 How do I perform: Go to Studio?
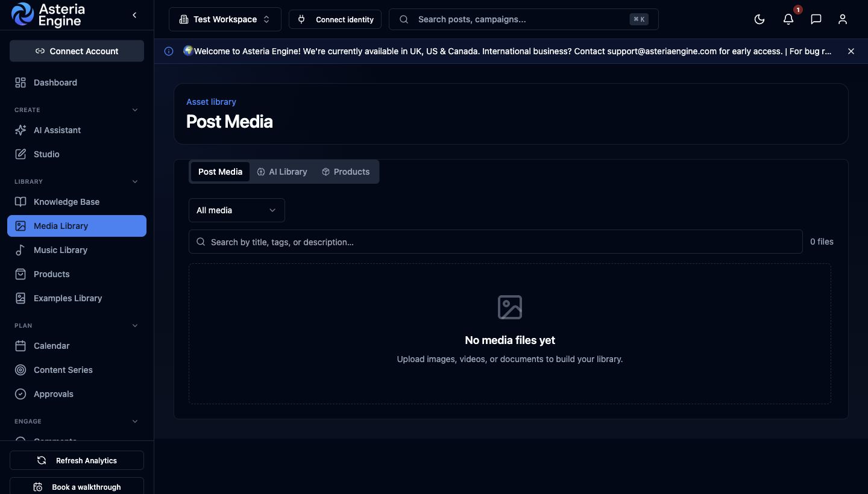[x=77, y=154]
